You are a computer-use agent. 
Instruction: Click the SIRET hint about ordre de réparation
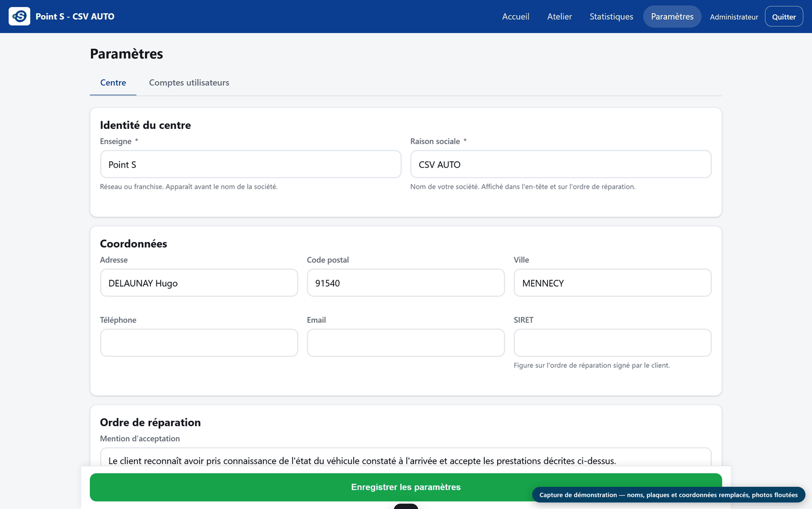(592, 365)
